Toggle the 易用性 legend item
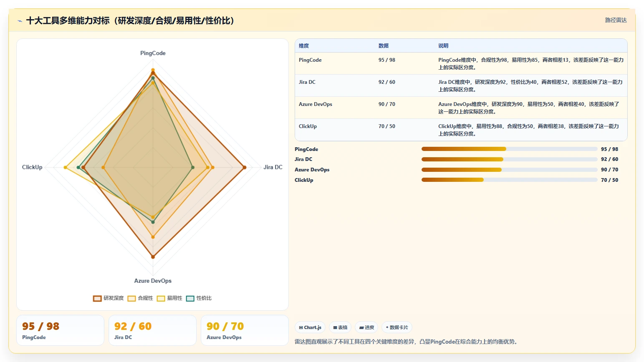This screenshot has height=362, width=644. pyautogui.click(x=169, y=298)
